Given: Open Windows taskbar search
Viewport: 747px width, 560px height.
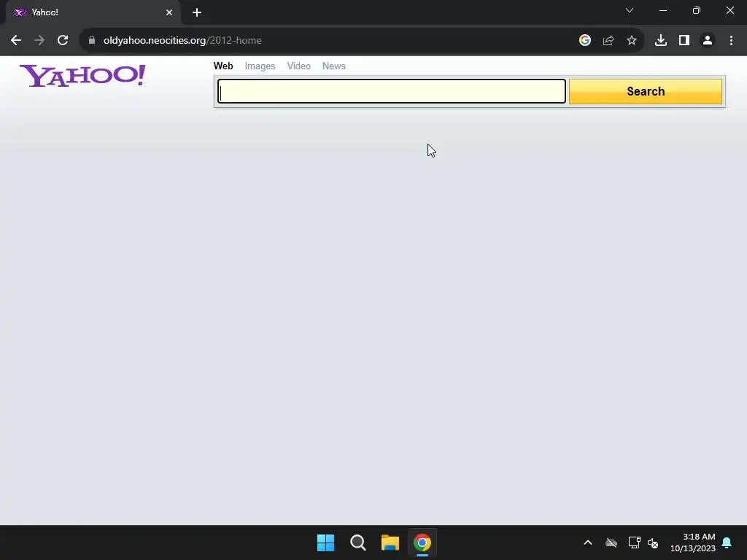Looking at the screenshot, I should click(357, 542).
